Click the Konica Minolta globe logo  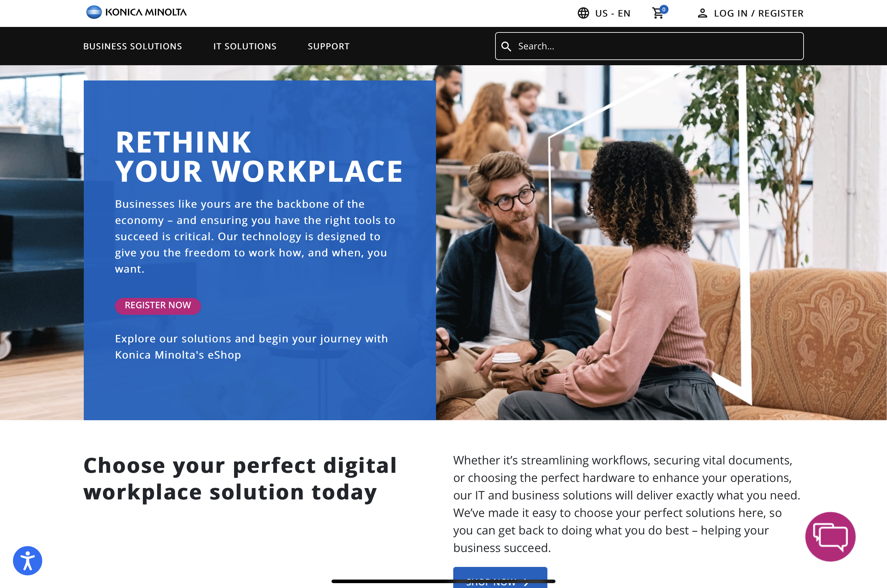pos(94,12)
